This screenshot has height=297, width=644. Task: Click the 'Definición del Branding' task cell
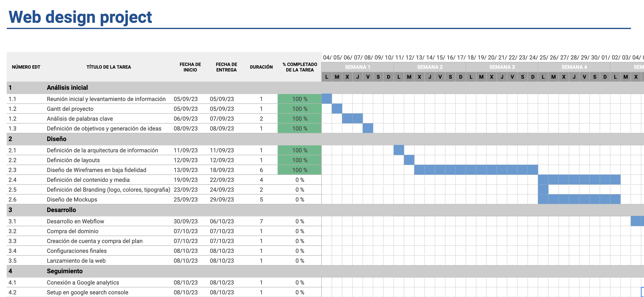pos(109,190)
